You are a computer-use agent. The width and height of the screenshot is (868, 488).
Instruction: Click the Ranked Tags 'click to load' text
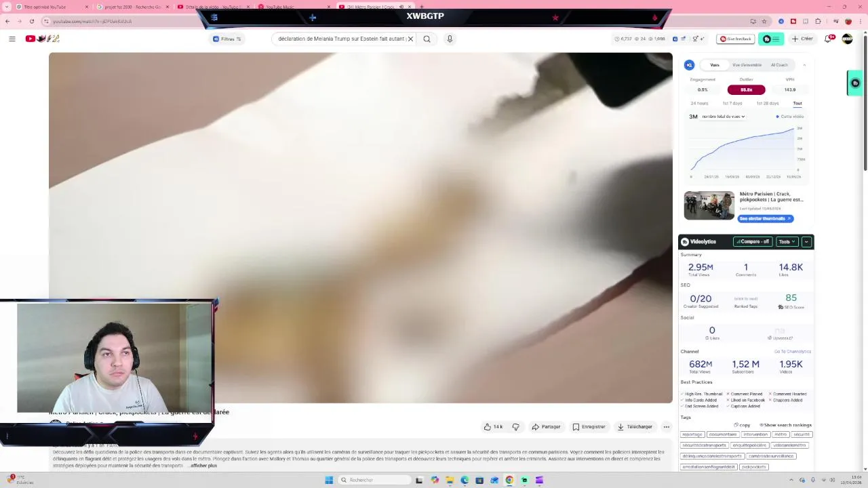pyautogui.click(x=746, y=298)
